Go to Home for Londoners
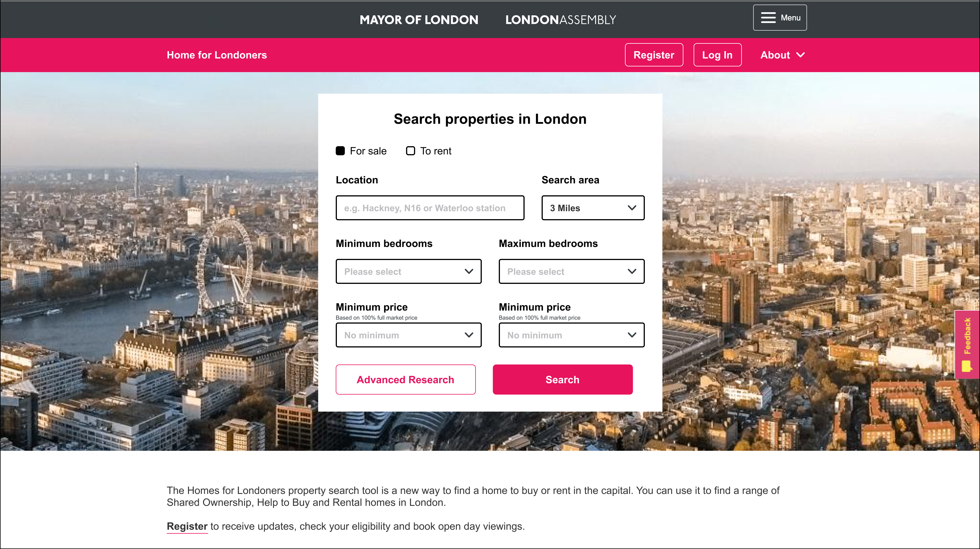The height and width of the screenshot is (549, 980). 217,55
